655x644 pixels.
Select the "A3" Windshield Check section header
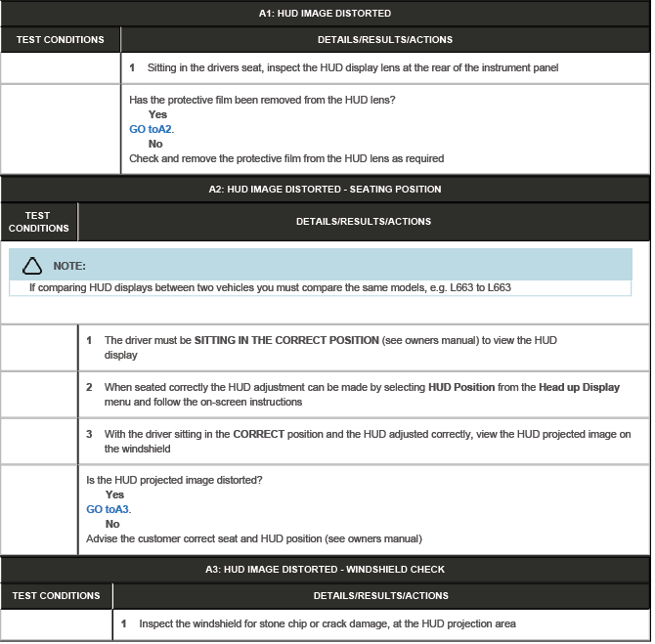(x=325, y=570)
